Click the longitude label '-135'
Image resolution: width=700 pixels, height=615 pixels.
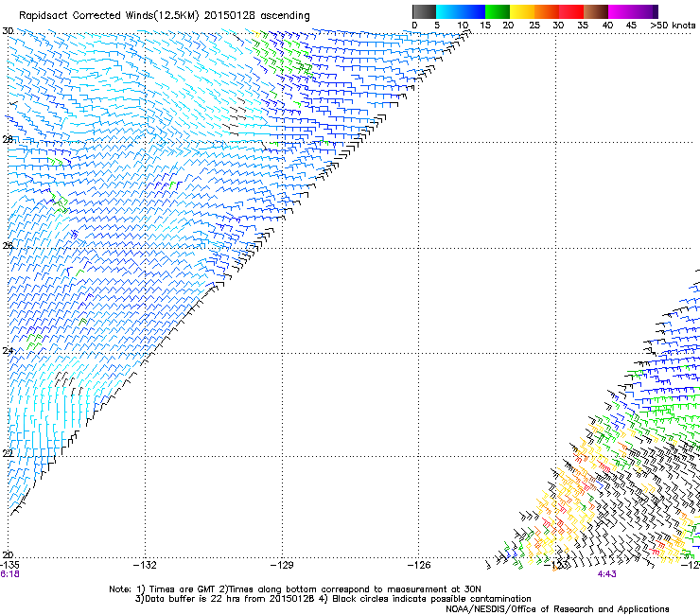coord(9,565)
